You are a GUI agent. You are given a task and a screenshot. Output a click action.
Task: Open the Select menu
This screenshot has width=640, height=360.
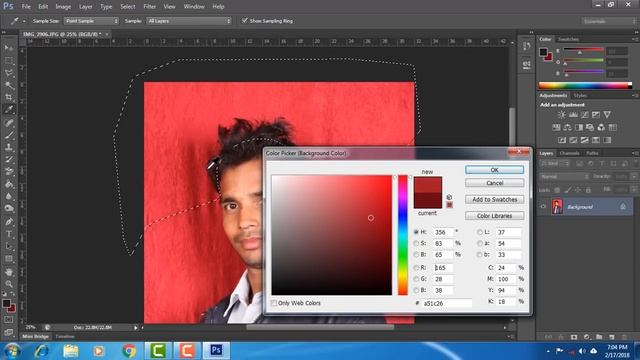[x=128, y=7]
